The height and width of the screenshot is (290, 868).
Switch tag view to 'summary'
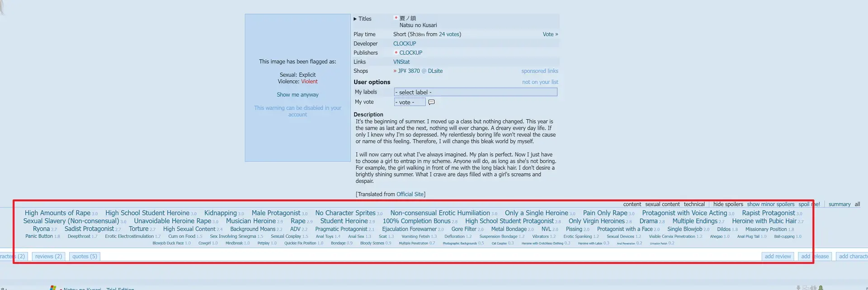coord(840,204)
